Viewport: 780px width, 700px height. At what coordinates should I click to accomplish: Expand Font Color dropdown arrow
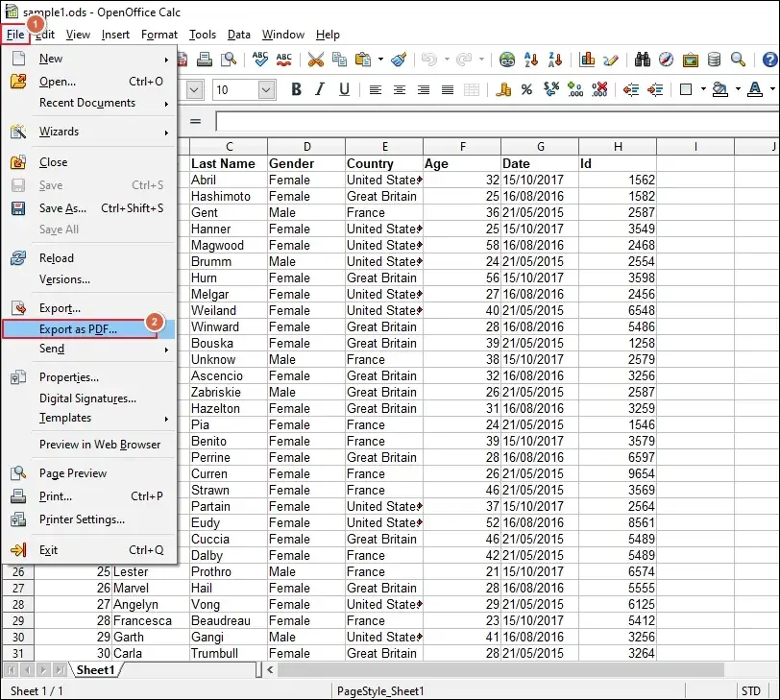(772, 89)
